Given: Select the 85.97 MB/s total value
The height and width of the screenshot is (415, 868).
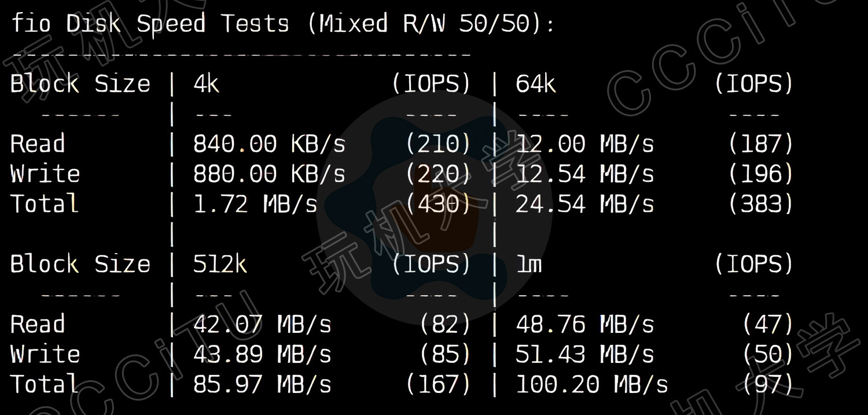Looking at the screenshot, I should (x=262, y=384).
